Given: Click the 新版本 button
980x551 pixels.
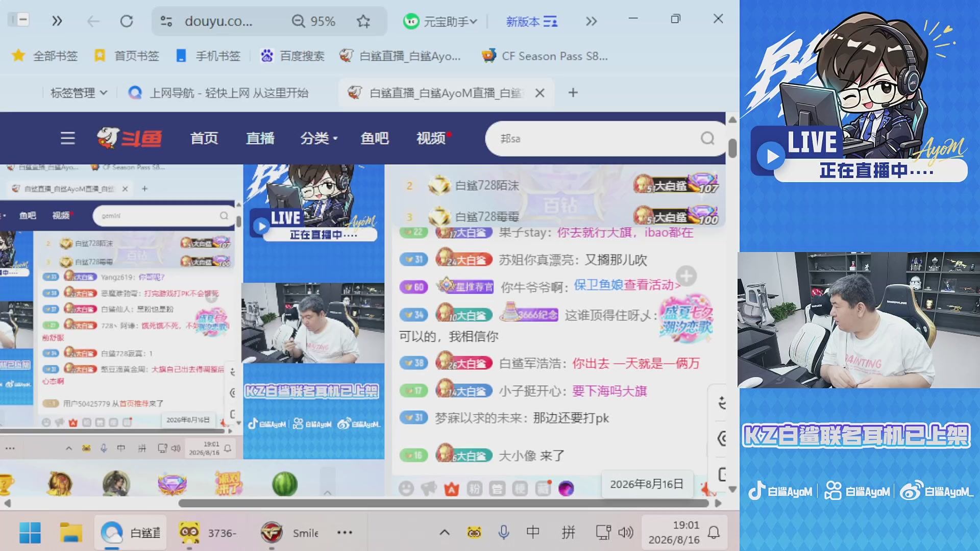Looking at the screenshot, I should [x=531, y=21].
